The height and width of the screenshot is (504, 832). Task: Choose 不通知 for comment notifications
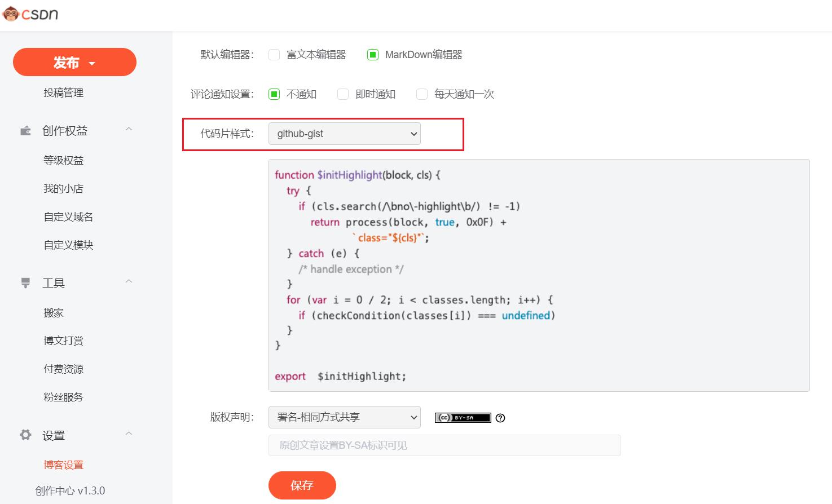click(274, 94)
